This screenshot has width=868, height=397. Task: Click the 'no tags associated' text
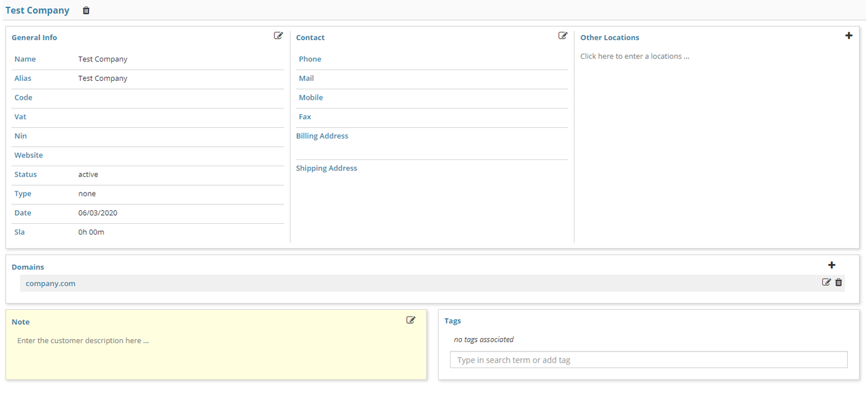tap(484, 340)
